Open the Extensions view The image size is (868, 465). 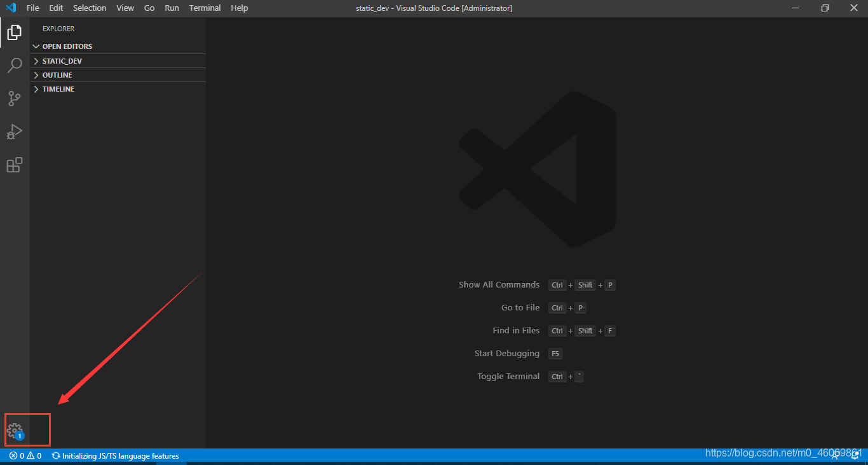pyautogui.click(x=15, y=165)
